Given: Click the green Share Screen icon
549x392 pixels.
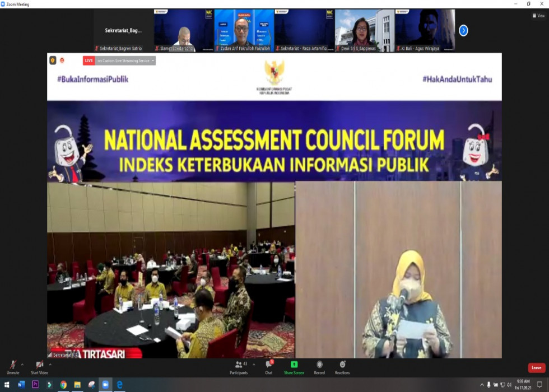Looking at the screenshot, I should [294, 365].
